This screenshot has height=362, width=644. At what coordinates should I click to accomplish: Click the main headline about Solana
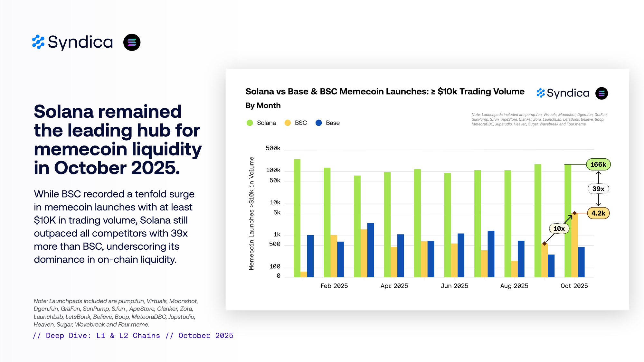(118, 140)
